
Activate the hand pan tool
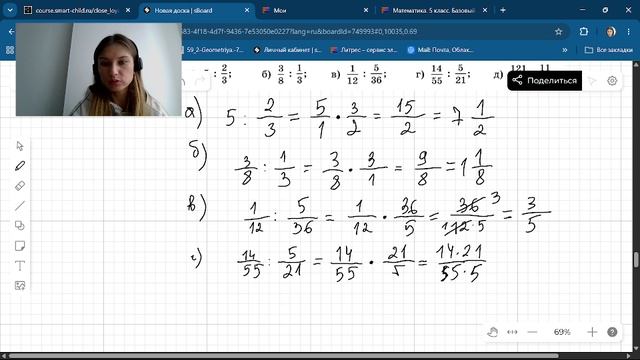(493, 332)
